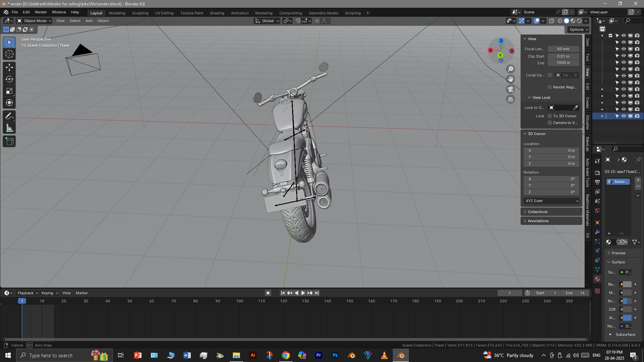Screen dimensions: 644x362
Task: Open Texture checkerboard properties tab
Action: (597, 291)
